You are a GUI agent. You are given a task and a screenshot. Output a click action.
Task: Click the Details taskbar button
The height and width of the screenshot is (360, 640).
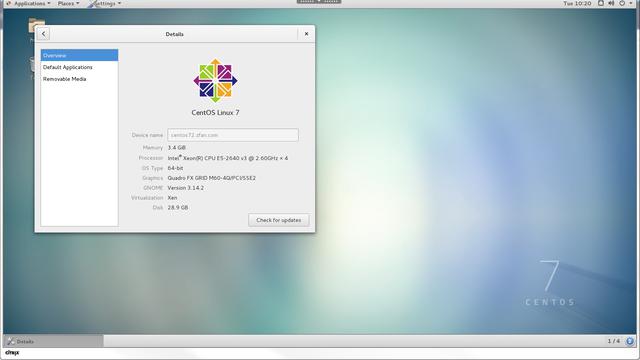(x=53, y=341)
